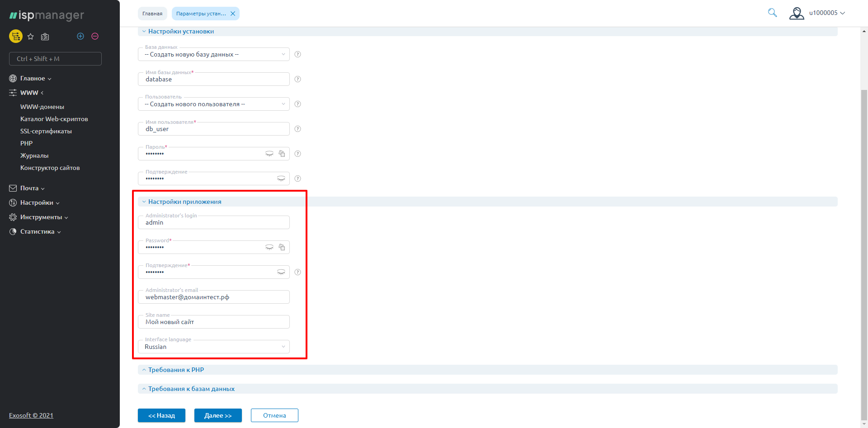The image size is (868, 428).
Task: Generate random admin Password with dice icon
Action: [282, 247]
